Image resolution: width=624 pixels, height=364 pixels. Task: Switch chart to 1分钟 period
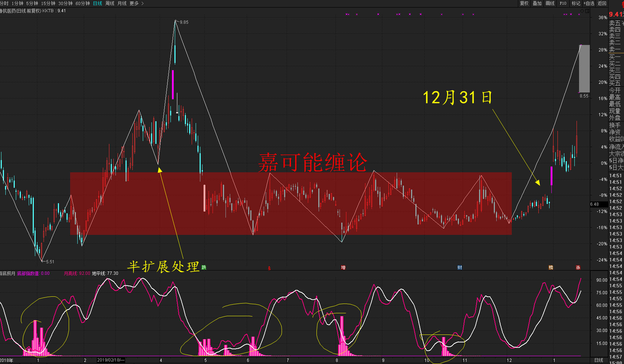point(17,3)
